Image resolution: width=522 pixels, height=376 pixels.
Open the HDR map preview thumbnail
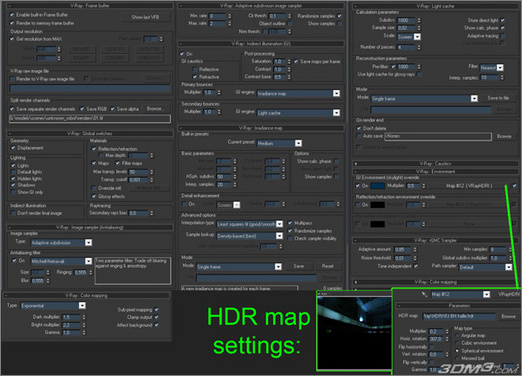[x=354, y=333]
